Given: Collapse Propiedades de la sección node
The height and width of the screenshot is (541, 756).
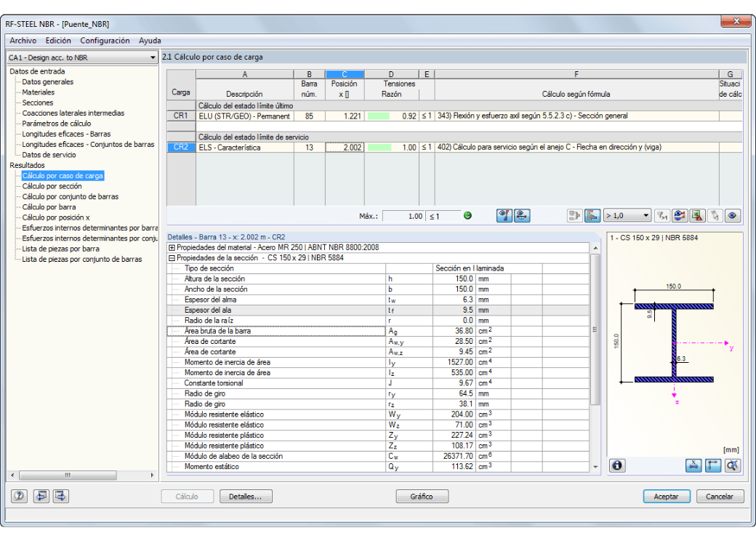Looking at the screenshot, I should point(172,258).
